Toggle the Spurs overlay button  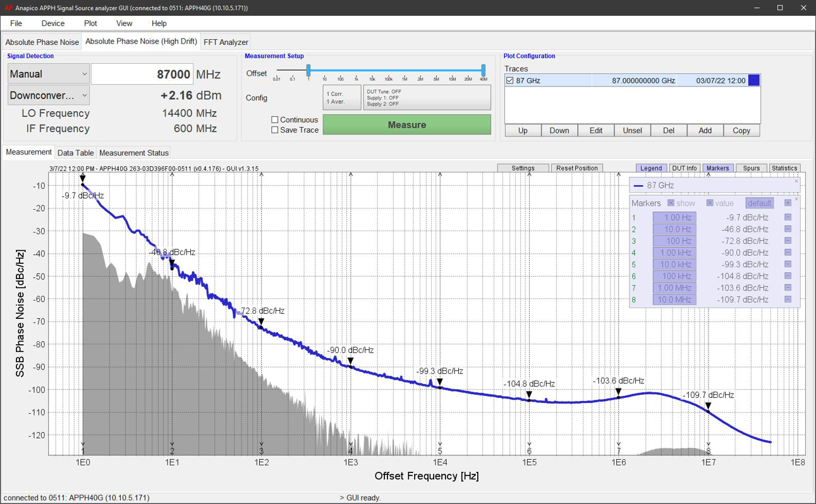pos(751,168)
